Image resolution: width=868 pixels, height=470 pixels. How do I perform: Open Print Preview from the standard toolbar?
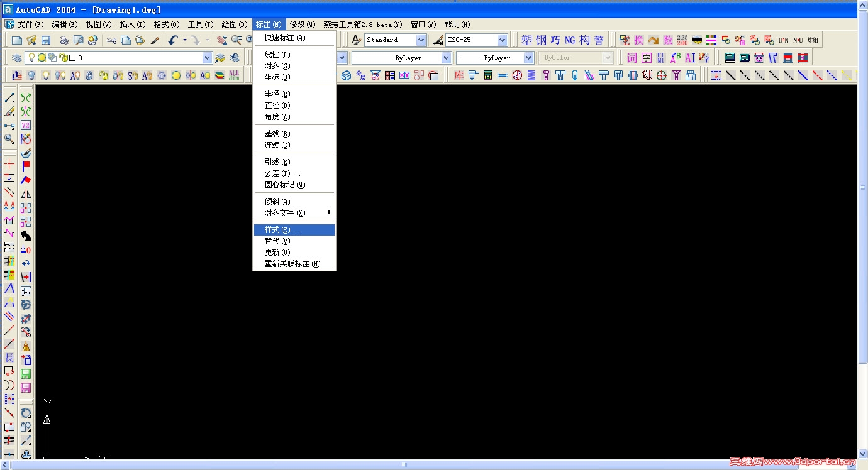pos(79,40)
